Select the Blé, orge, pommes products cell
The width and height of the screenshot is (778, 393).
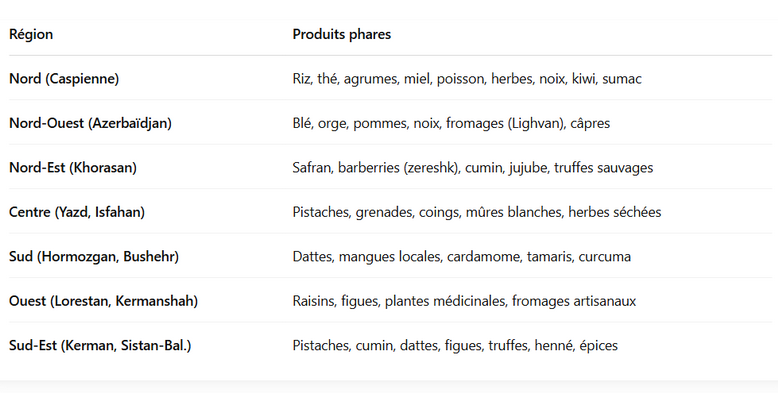451,123
